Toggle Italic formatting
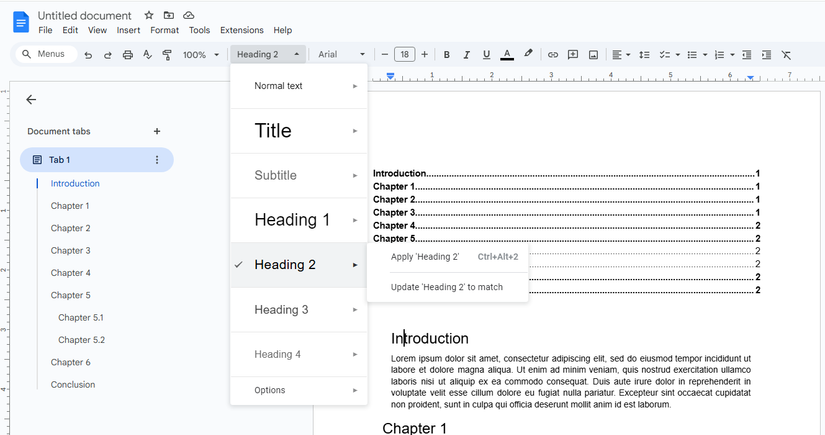The image size is (825, 435). tap(467, 55)
